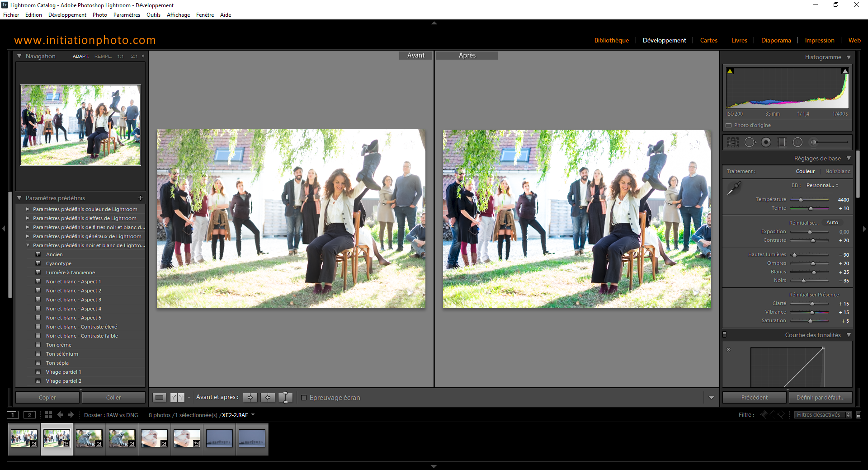868x470 pixels.
Task: Open the Bibliothèque module
Action: [611, 40]
